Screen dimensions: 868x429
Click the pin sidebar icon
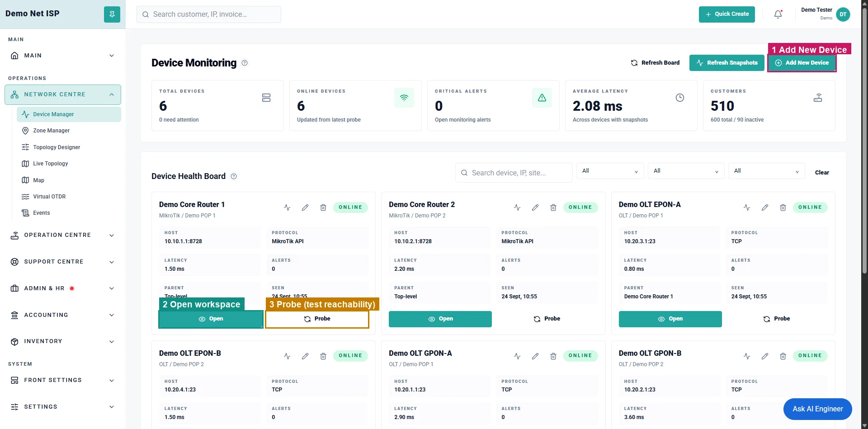pyautogui.click(x=112, y=14)
